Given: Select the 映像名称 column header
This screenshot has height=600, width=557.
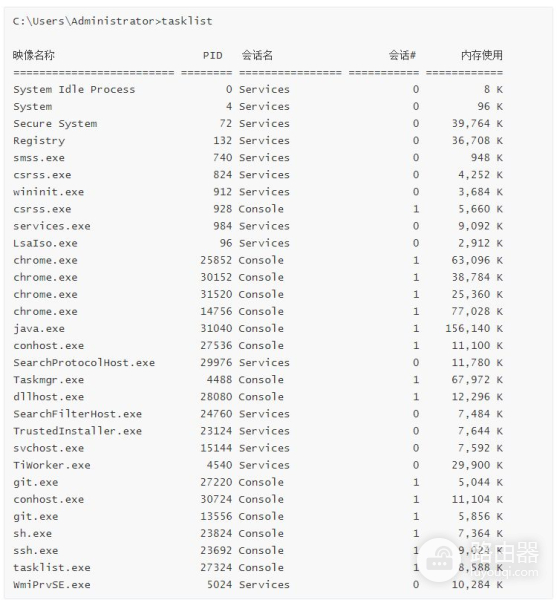Looking at the screenshot, I should [34, 55].
